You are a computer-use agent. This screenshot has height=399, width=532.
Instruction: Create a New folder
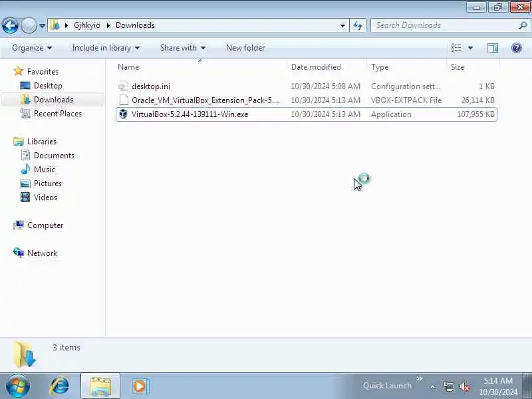click(x=245, y=48)
